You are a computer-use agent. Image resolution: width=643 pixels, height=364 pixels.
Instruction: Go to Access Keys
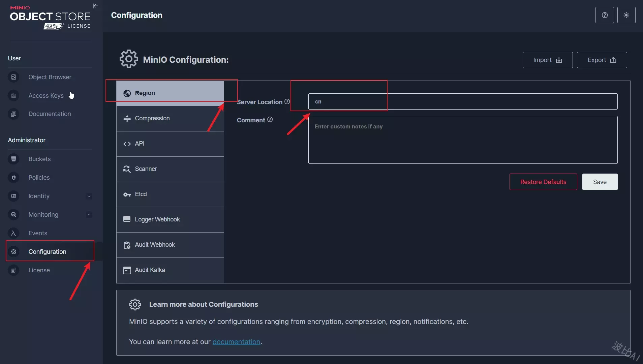tap(46, 96)
